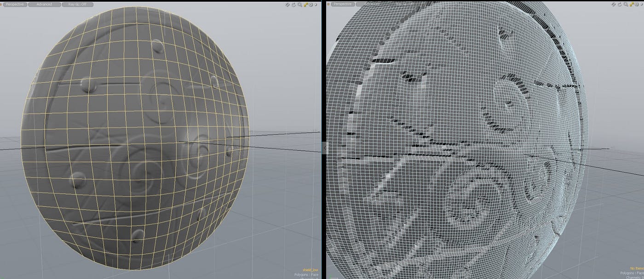Open the Perspective dropdown in right viewport

[342, 4]
